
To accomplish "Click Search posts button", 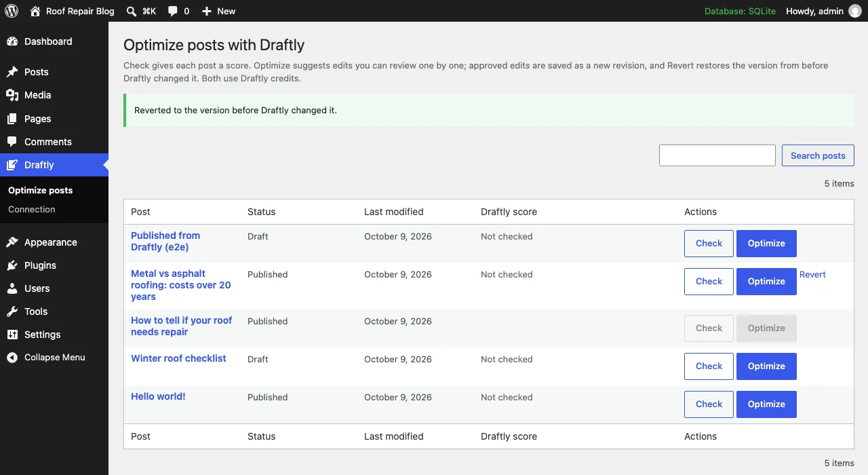I will 818,155.
